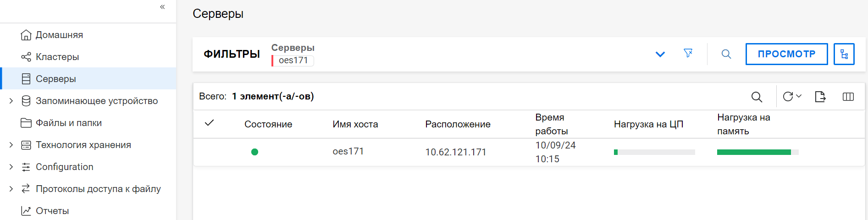Click the filter funnel icon
This screenshot has width=868, height=220.
click(688, 54)
